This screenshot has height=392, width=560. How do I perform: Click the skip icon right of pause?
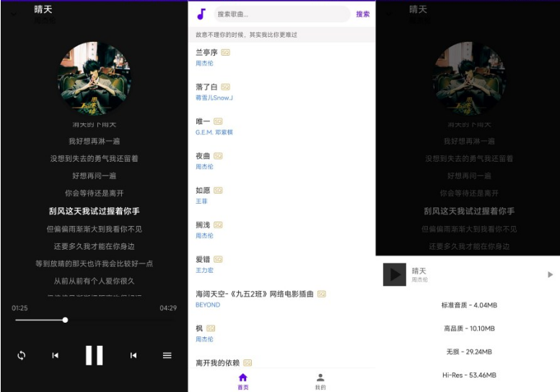click(x=134, y=355)
